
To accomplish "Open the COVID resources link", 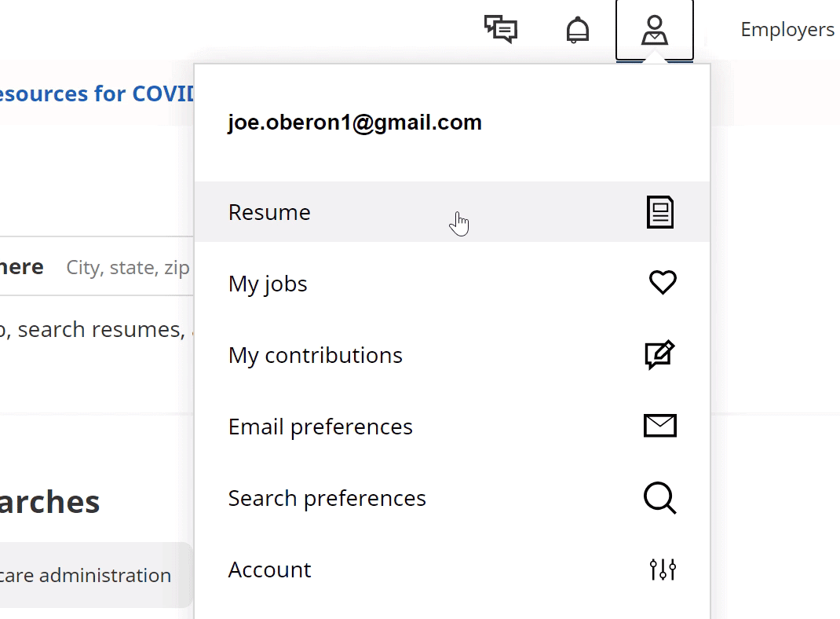I will (98, 93).
